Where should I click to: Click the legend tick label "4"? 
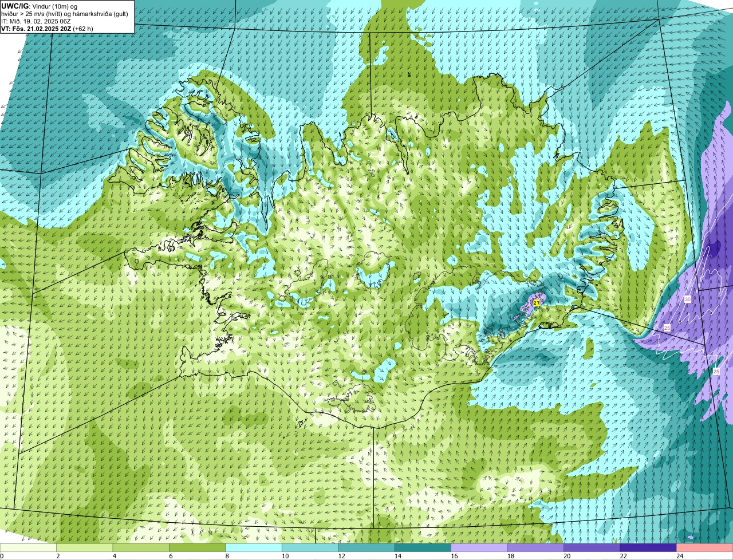[113, 555]
